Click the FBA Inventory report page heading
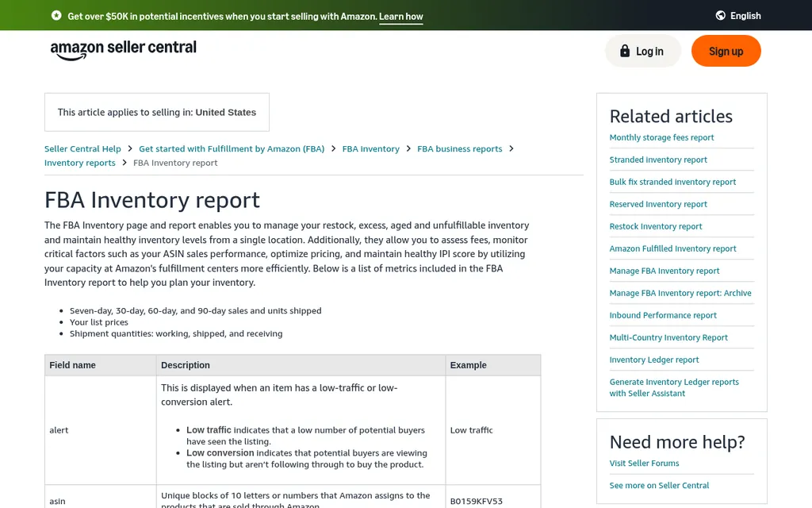 [x=151, y=200]
